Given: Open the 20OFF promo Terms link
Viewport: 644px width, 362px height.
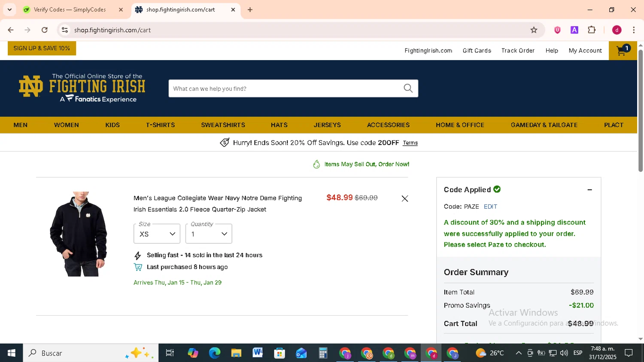Looking at the screenshot, I should click(x=410, y=143).
